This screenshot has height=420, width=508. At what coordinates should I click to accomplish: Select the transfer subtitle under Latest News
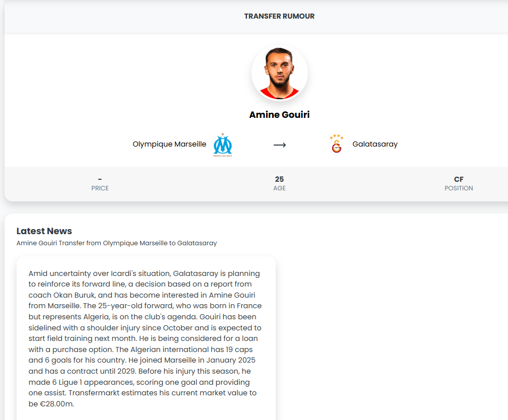pos(116,243)
